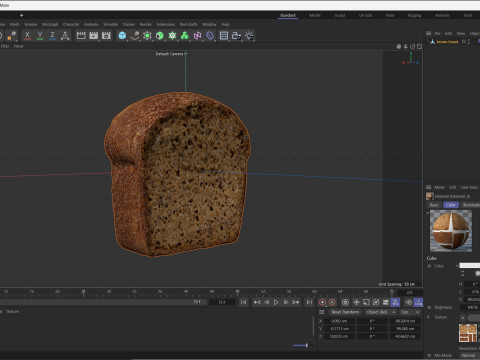Go to next keyframe
The image size is (480, 360).
coord(296,302)
